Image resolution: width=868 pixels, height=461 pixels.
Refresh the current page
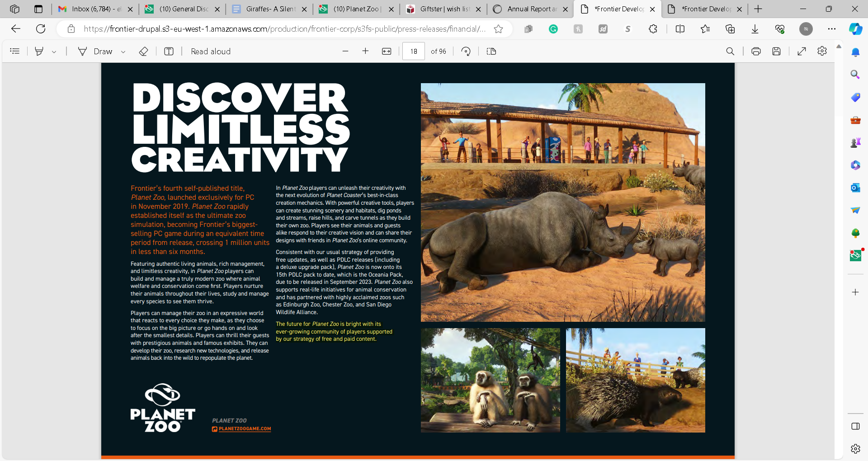[x=41, y=29]
